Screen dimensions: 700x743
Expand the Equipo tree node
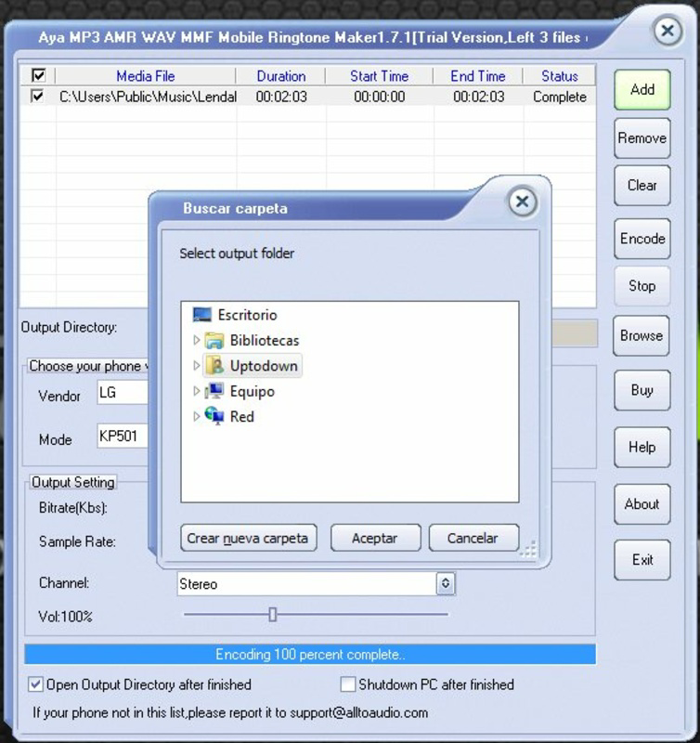click(x=196, y=391)
